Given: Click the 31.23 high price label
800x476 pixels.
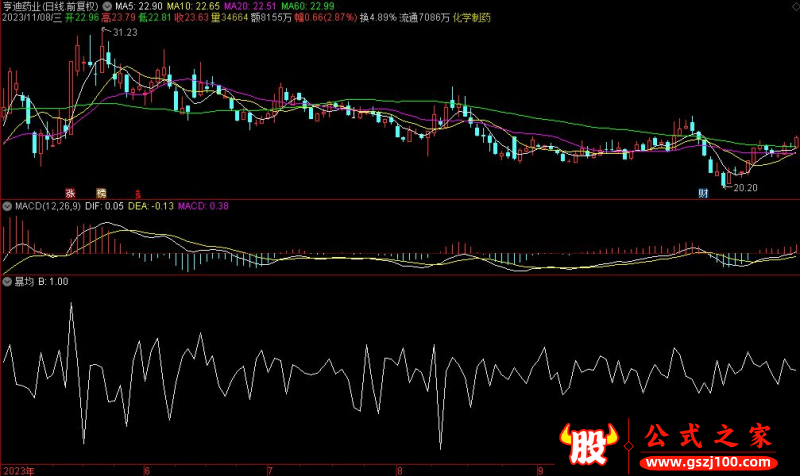Looking at the screenshot, I should click(x=125, y=33).
